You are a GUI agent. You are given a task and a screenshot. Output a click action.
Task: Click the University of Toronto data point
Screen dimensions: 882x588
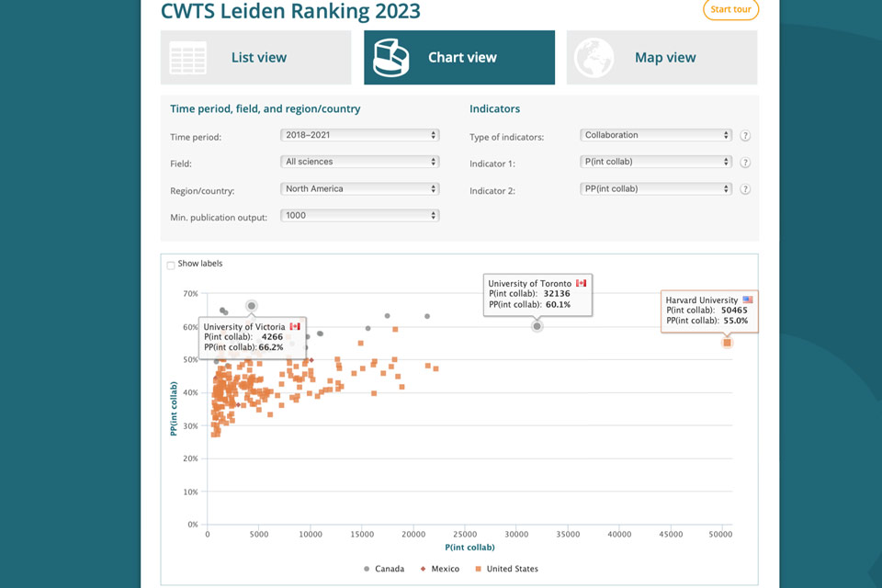point(537,326)
